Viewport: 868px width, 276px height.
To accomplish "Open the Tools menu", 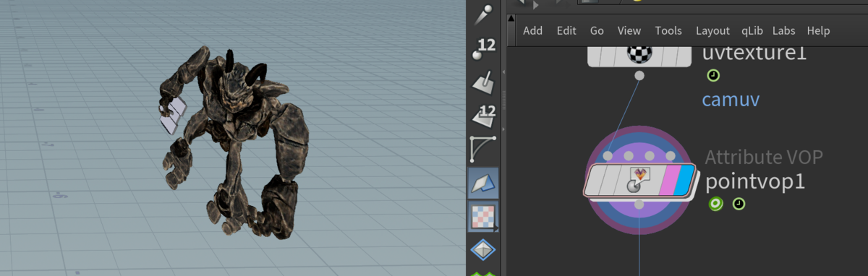I will pyautogui.click(x=668, y=30).
